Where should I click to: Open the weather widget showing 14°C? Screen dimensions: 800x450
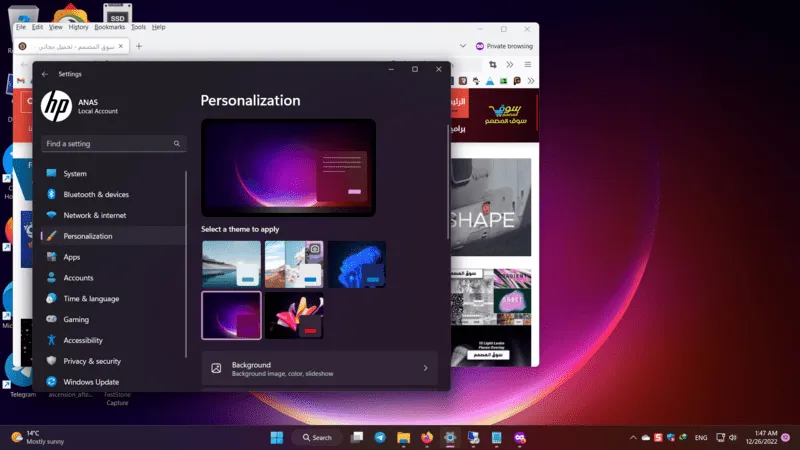pyautogui.click(x=38, y=437)
